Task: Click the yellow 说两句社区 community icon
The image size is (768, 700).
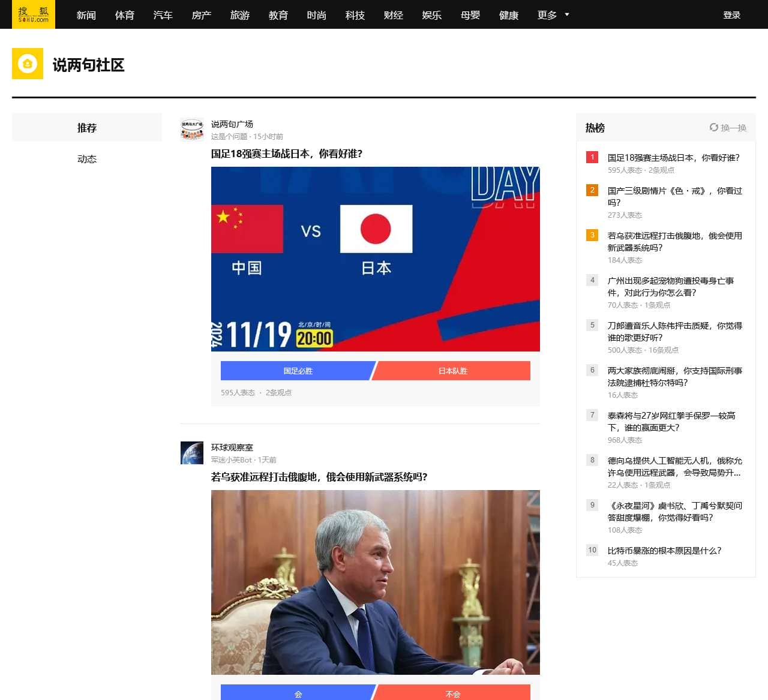Action: [28, 64]
